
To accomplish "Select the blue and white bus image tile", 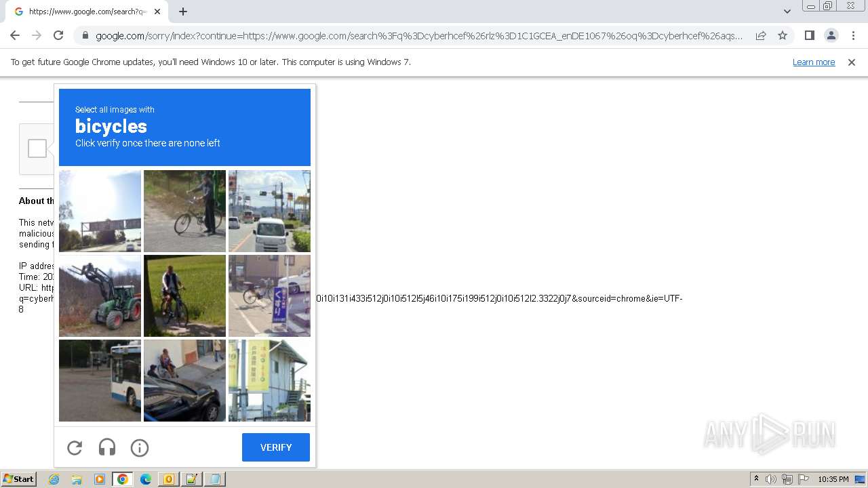I will [100, 380].
